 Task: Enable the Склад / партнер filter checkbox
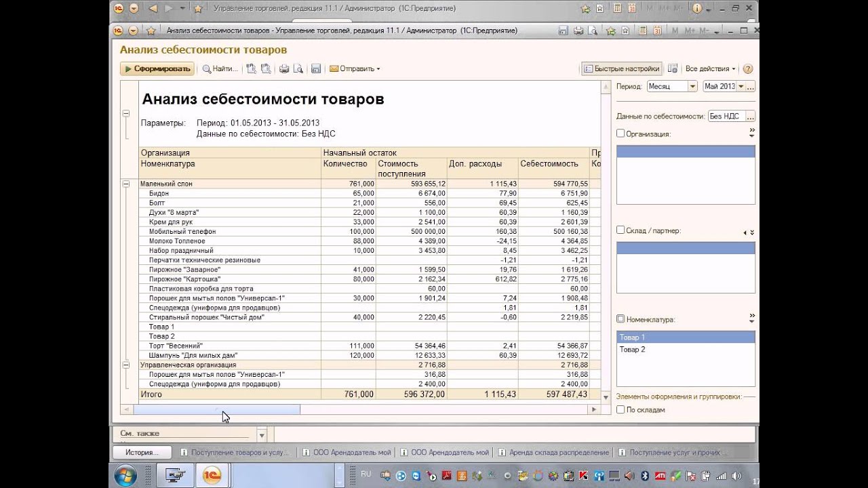click(x=620, y=230)
